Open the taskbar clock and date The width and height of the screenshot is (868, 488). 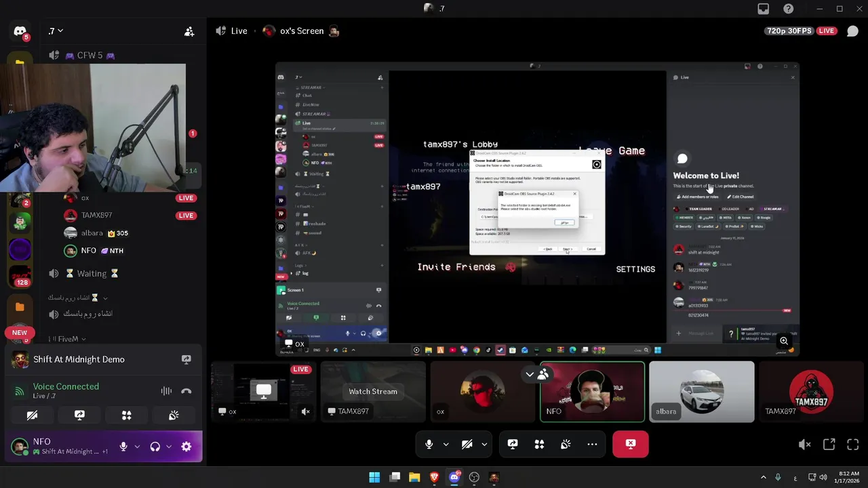(x=848, y=478)
